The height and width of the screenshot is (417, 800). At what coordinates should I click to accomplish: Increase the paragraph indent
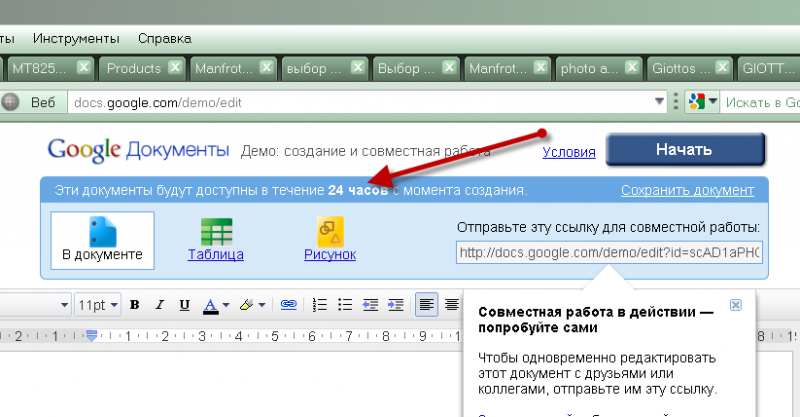(x=395, y=305)
